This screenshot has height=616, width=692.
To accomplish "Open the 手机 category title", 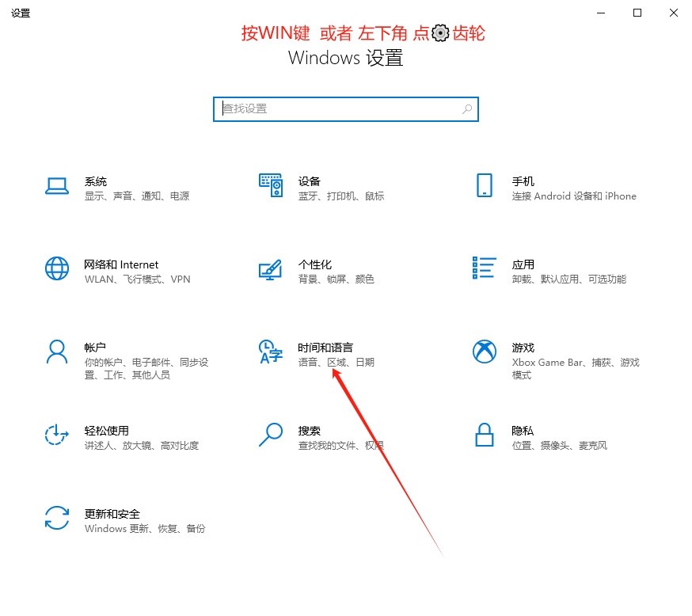I will 523,181.
